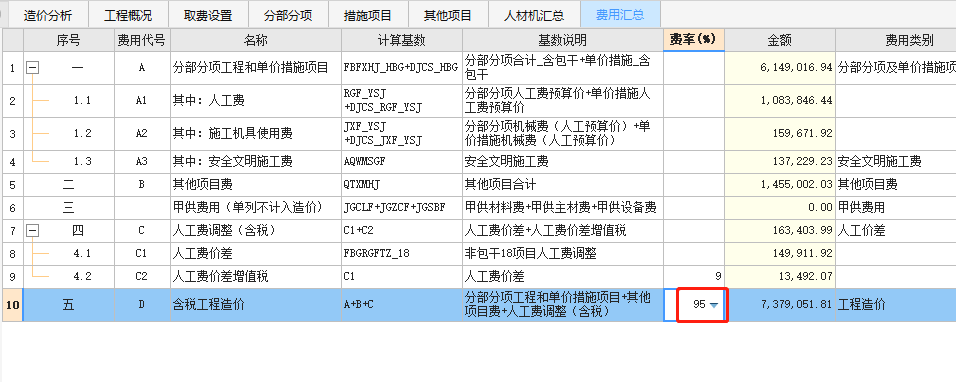Image resolution: width=956 pixels, height=382 pixels.
Task: Click the 甲供费用 category cell
Action: (895, 208)
